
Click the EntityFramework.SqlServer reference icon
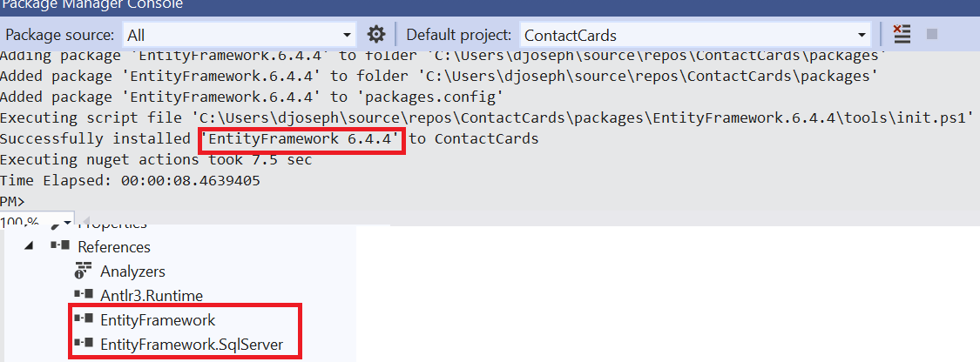tap(84, 343)
